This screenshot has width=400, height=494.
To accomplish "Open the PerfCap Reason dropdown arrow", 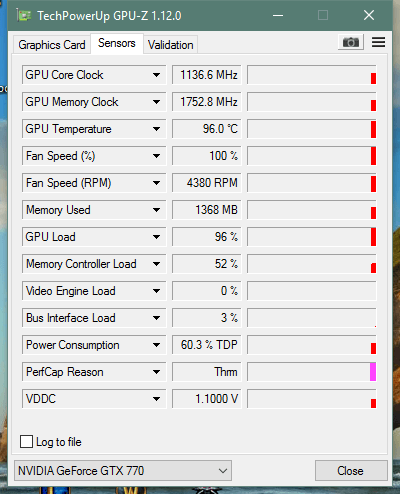I will pyautogui.click(x=156, y=372).
